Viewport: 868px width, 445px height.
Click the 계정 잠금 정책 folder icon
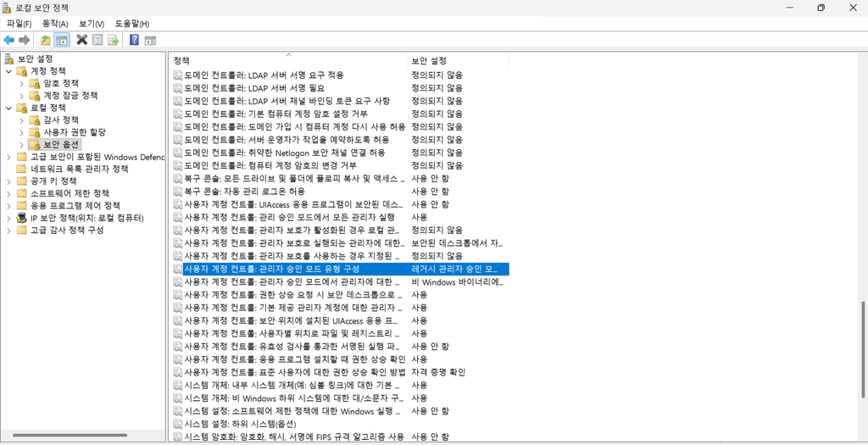click(35, 96)
